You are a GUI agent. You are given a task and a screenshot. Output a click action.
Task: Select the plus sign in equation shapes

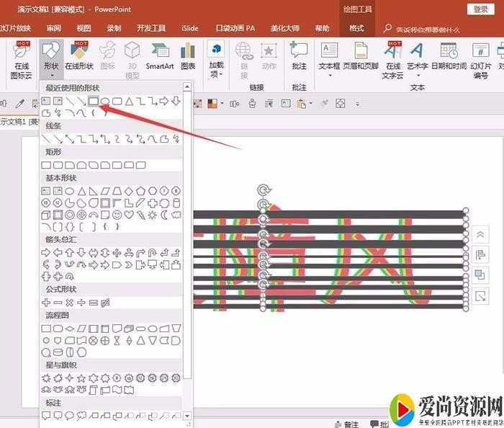coord(46,302)
